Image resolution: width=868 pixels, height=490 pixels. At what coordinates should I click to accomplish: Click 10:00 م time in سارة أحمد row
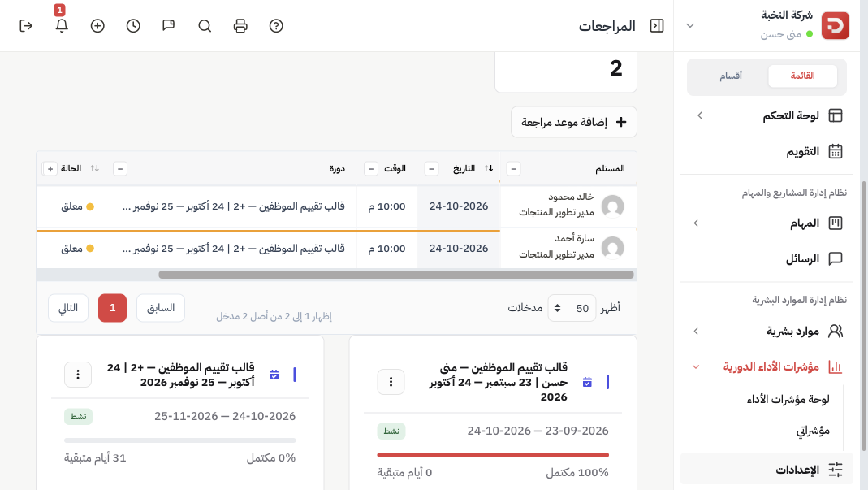tap(387, 249)
